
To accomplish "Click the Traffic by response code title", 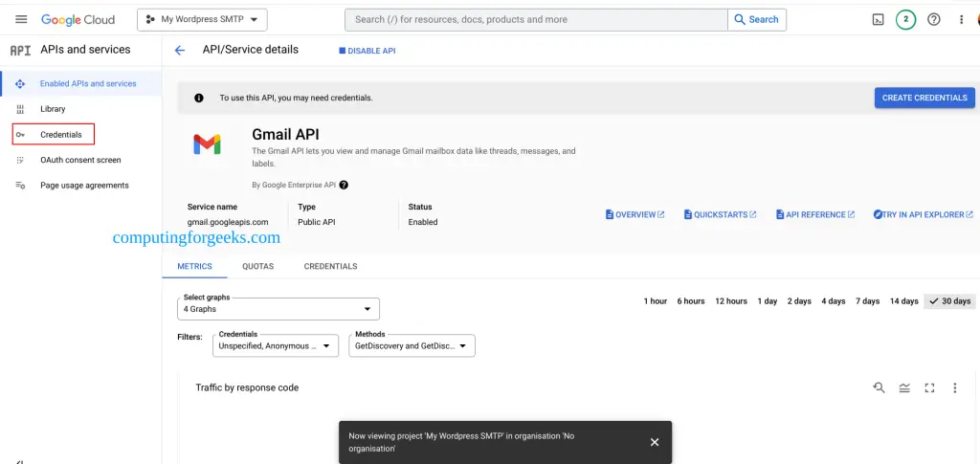I will (x=247, y=387).
